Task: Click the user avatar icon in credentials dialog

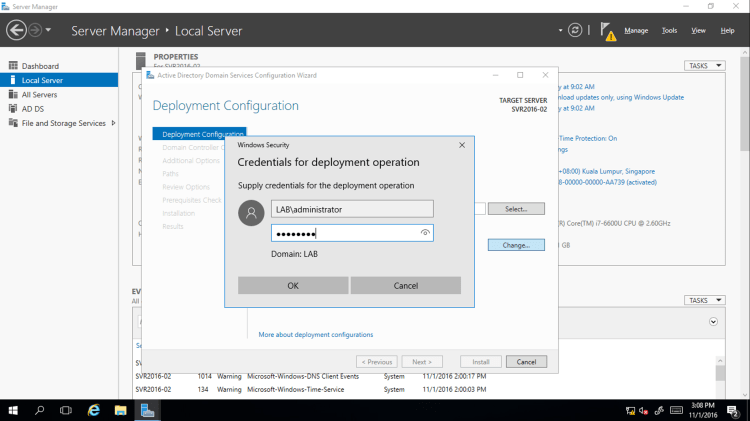Action: click(254, 213)
